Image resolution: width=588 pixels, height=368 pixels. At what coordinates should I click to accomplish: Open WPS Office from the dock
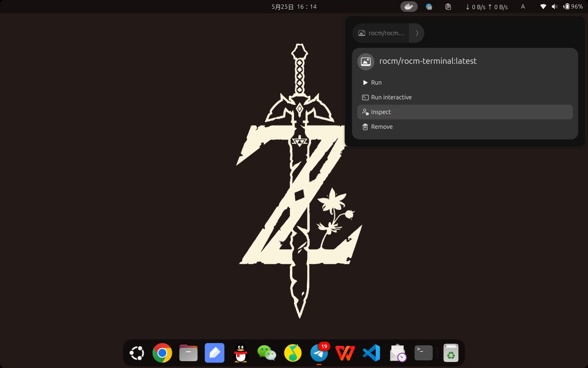point(345,353)
